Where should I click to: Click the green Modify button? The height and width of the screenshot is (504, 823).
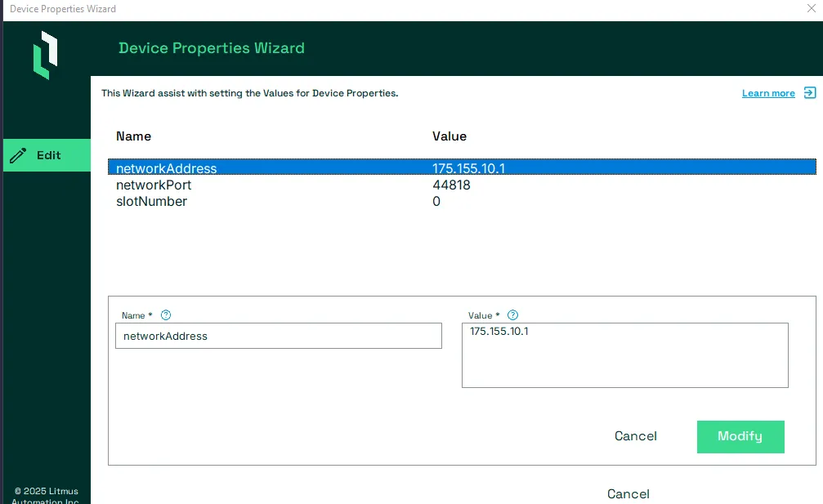point(740,436)
